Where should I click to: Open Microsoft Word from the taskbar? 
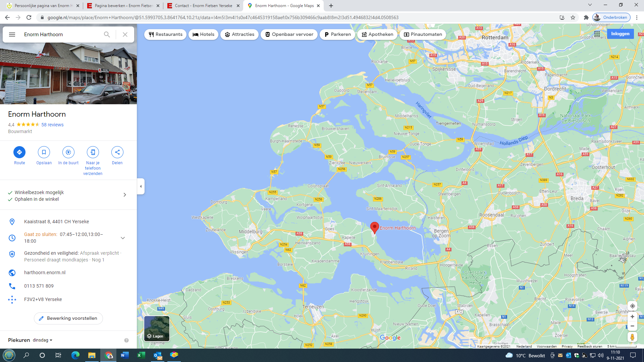pos(124,355)
